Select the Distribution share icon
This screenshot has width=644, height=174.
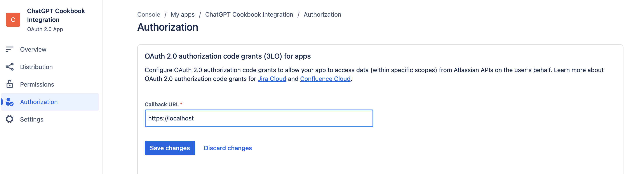9,67
